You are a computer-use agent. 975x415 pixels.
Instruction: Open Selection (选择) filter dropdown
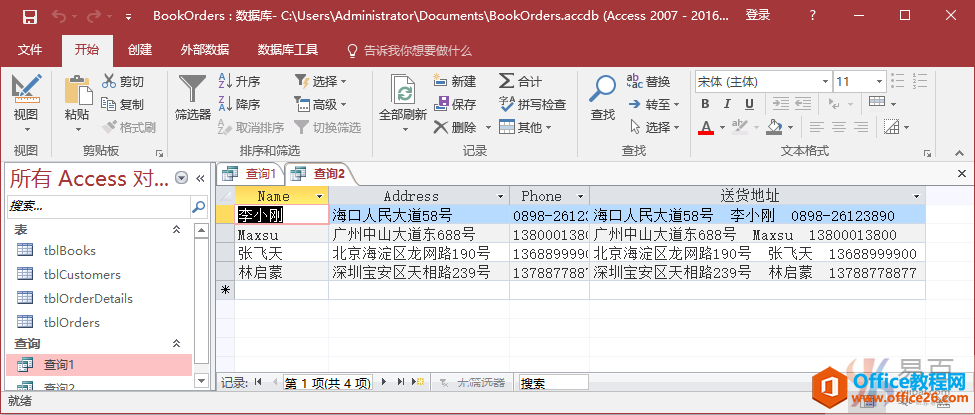point(320,82)
